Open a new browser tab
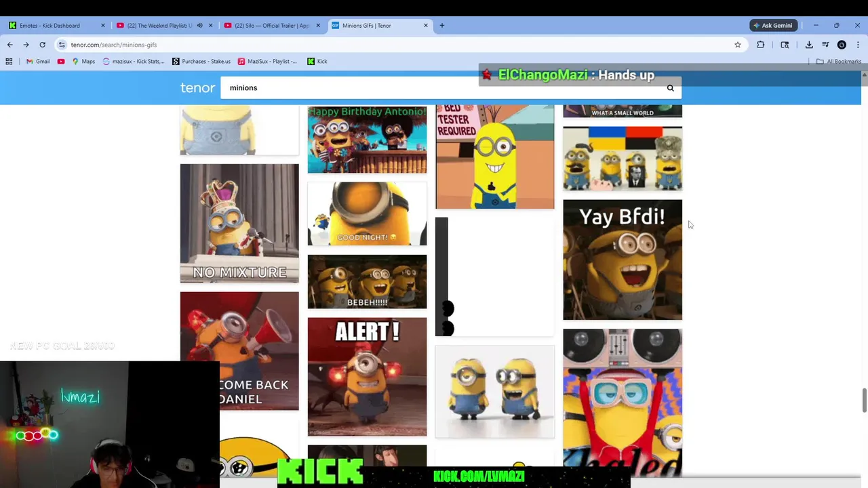868x488 pixels. (442, 26)
